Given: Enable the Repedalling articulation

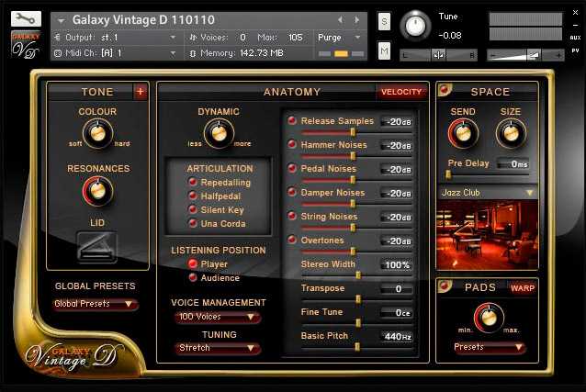Looking at the screenshot, I should pyautogui.click(x=193, y=183).
